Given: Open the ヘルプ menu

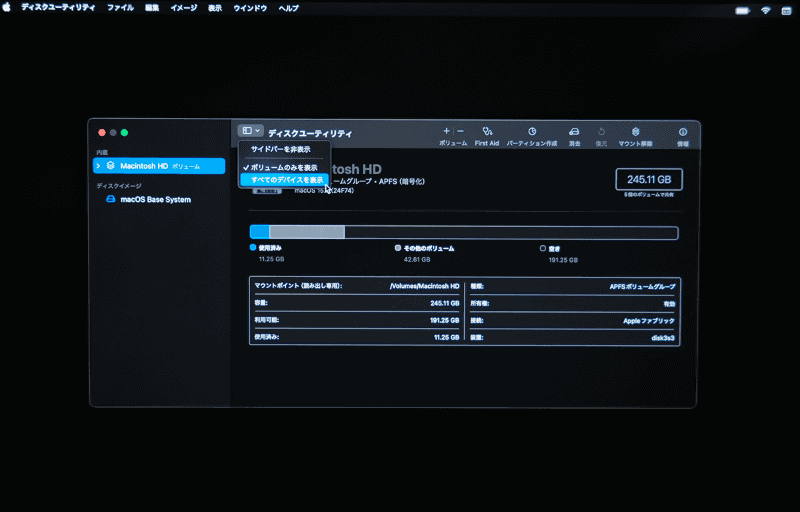Looking at the screenshot, I should coord(288,8).
